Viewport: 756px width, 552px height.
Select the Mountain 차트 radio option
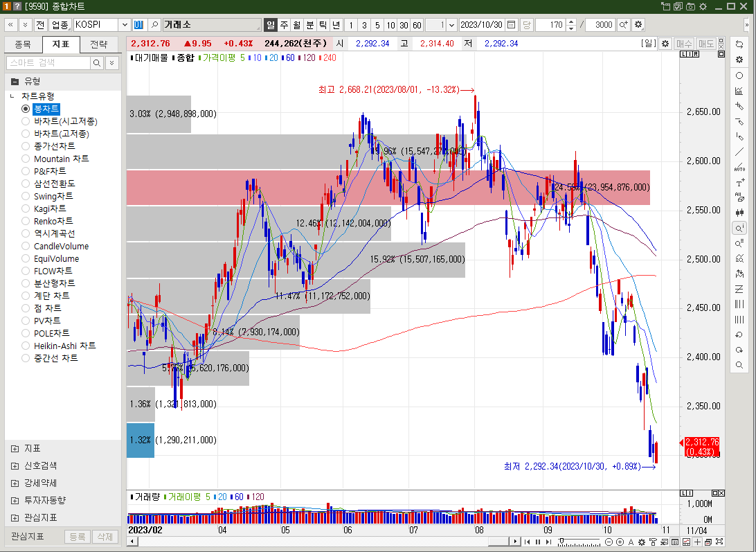coord(26,159)
